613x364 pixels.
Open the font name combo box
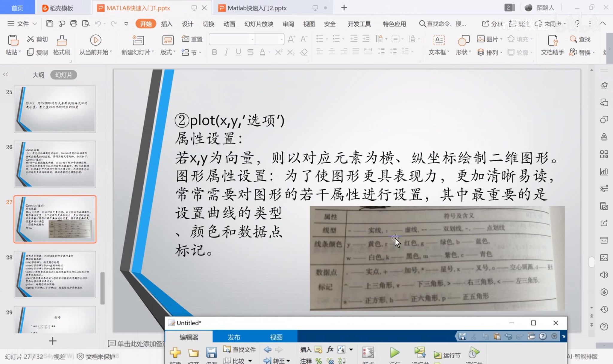(232, 39)
